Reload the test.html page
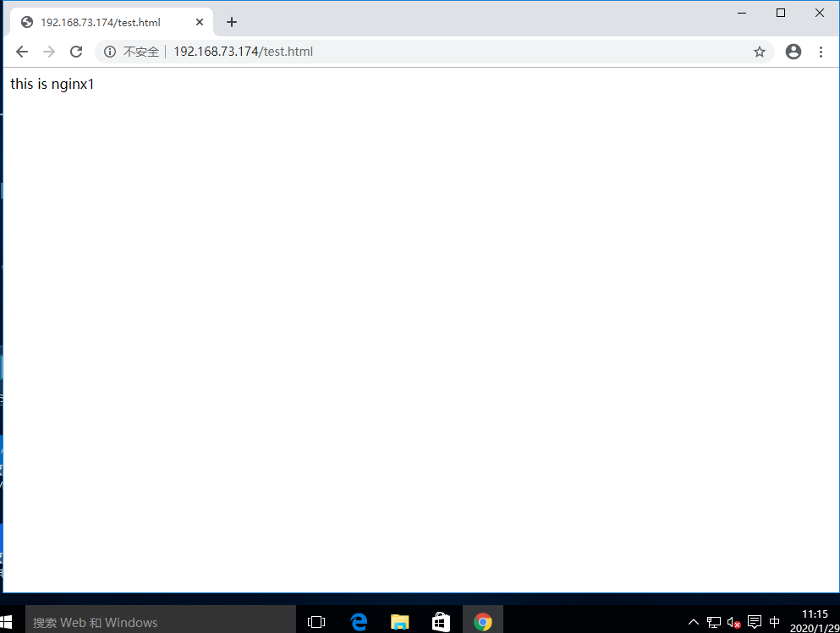Image resolution: width=840 pixels, height=633 pixels. coord(76,52)
